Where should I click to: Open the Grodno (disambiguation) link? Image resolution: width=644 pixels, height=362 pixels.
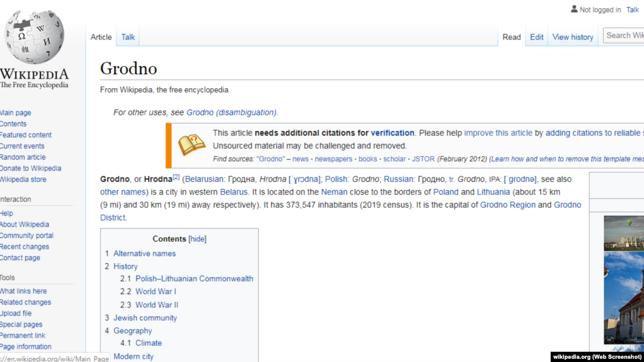click(231, 113)
